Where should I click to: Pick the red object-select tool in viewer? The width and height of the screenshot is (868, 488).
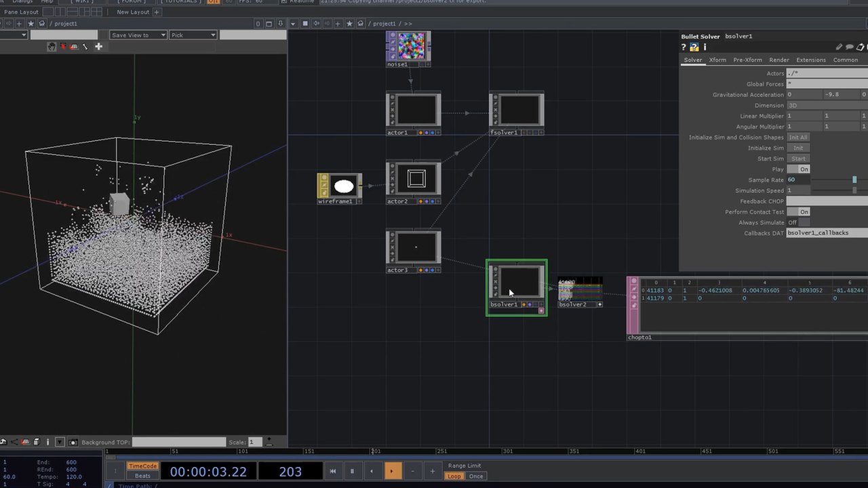pyautogui.click(x=63, y=47)
